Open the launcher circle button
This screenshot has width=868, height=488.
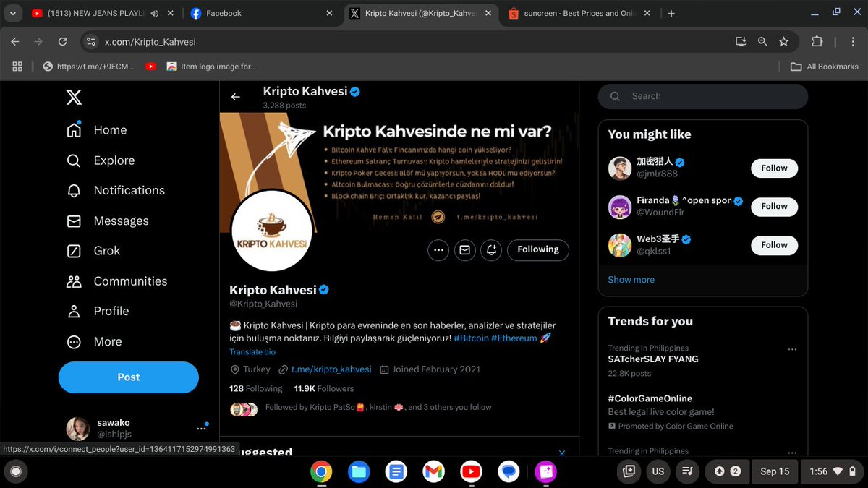pyautogui.click(x=16, y=471)
